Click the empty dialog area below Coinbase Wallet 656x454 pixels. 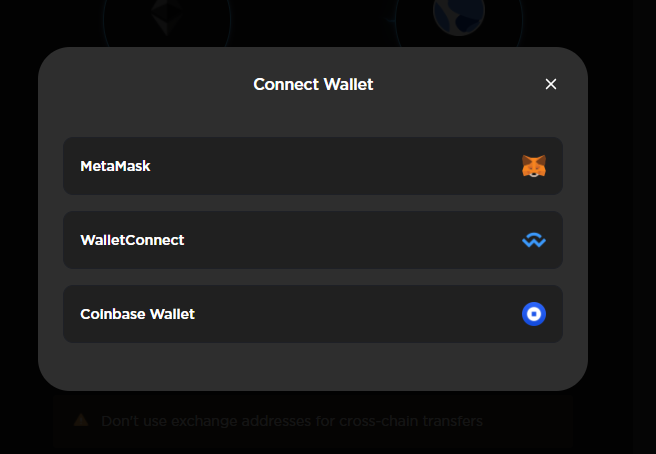[x=313, y=366]
